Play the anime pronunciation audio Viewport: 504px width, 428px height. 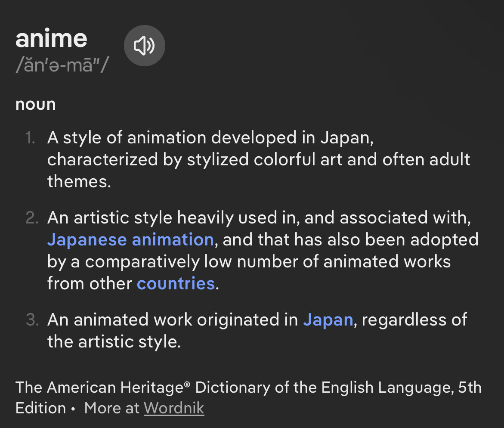tap(144, 46)
